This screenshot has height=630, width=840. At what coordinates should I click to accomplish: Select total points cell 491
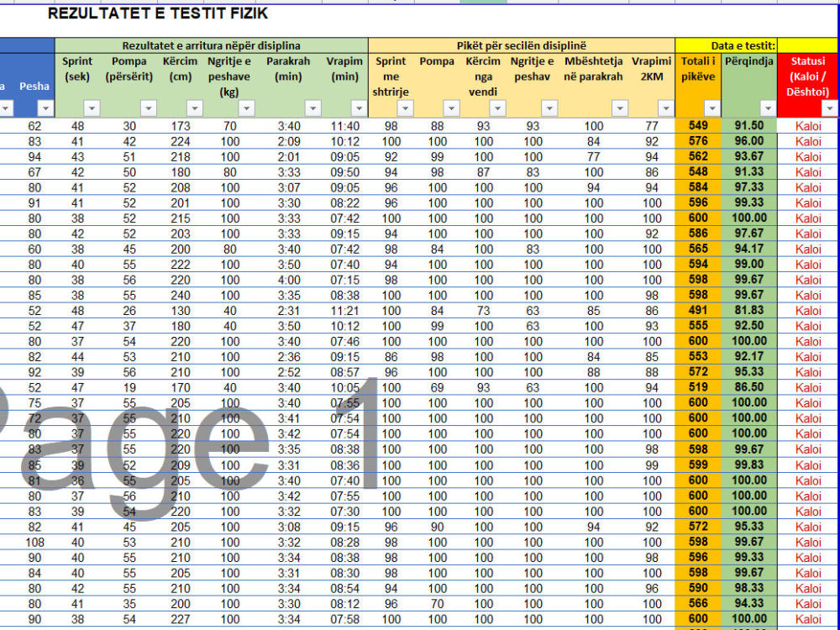click(x=698, y=310)
